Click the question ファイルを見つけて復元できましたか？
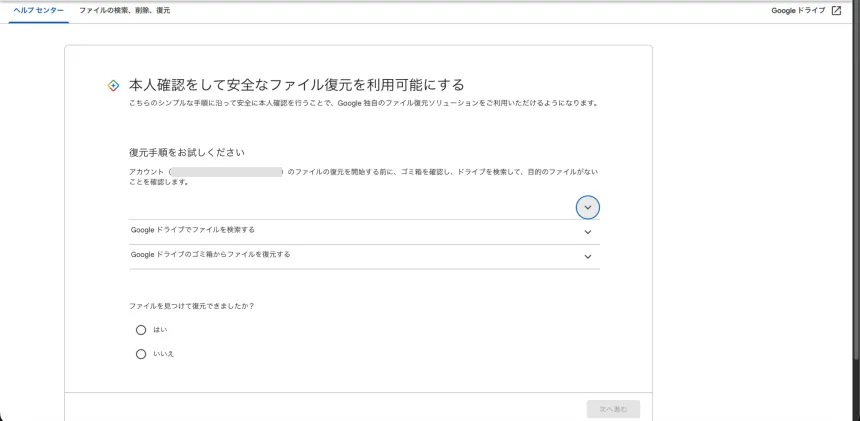The width and height of the screenshot is (860, 421). pos(191,306)
